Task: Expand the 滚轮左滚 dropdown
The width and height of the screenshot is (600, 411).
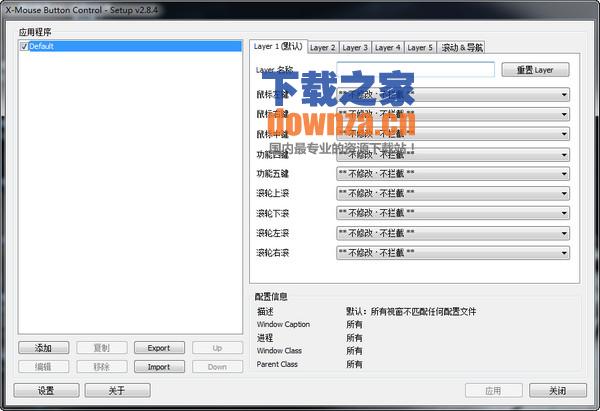Action: click(x=453, y=233)
